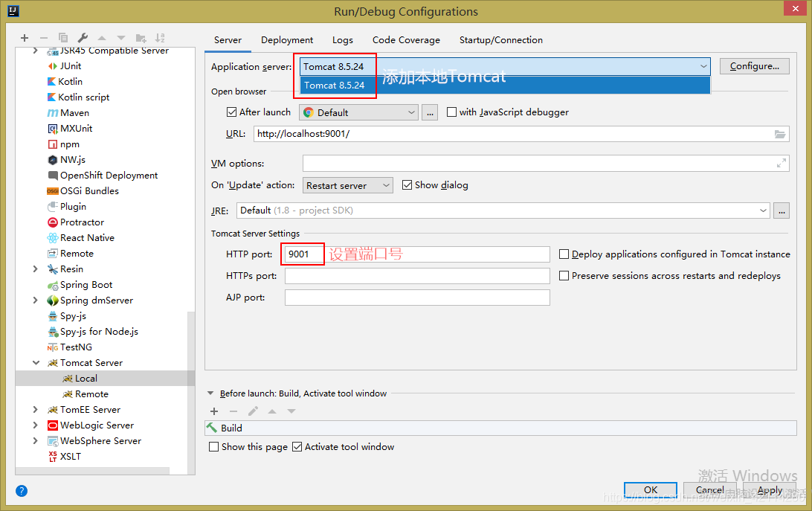Screen dimensions: 812x511
Task: Toggle the After launch checkbox
Action: (231, 112)
